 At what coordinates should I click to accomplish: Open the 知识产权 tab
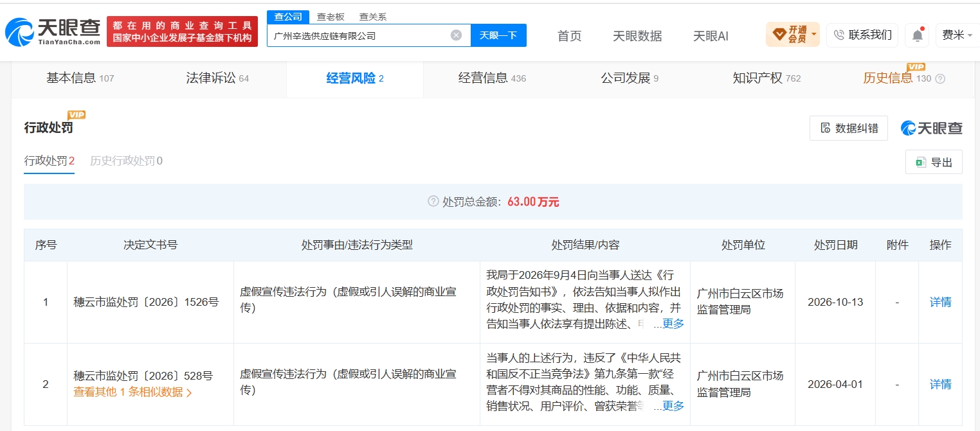click(x=767, y=78)
